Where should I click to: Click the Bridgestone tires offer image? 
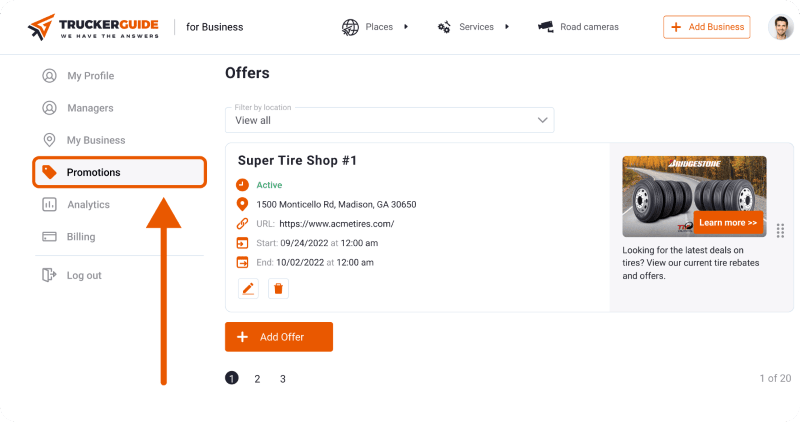694,196
